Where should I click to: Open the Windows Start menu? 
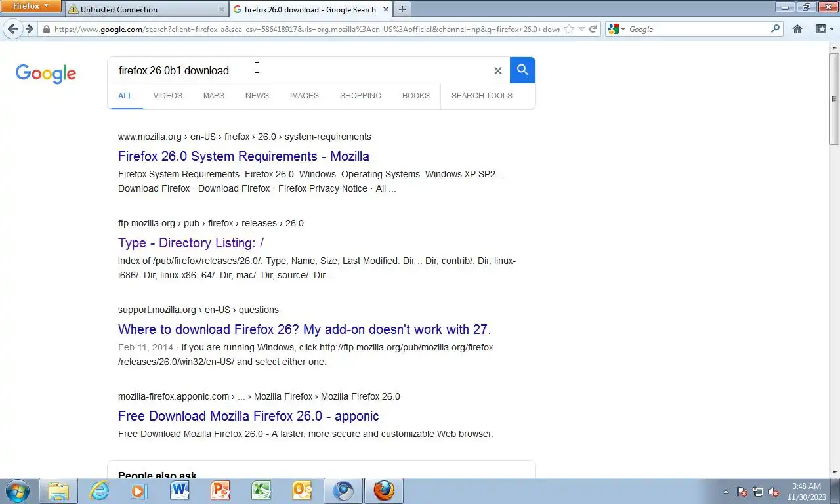click(x=17, y=491)
